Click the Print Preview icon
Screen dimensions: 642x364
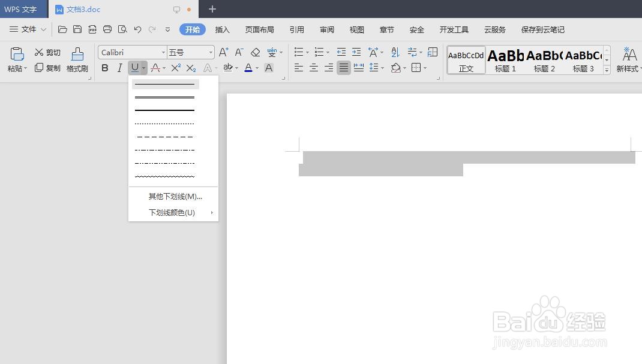(x=122, y=29)
